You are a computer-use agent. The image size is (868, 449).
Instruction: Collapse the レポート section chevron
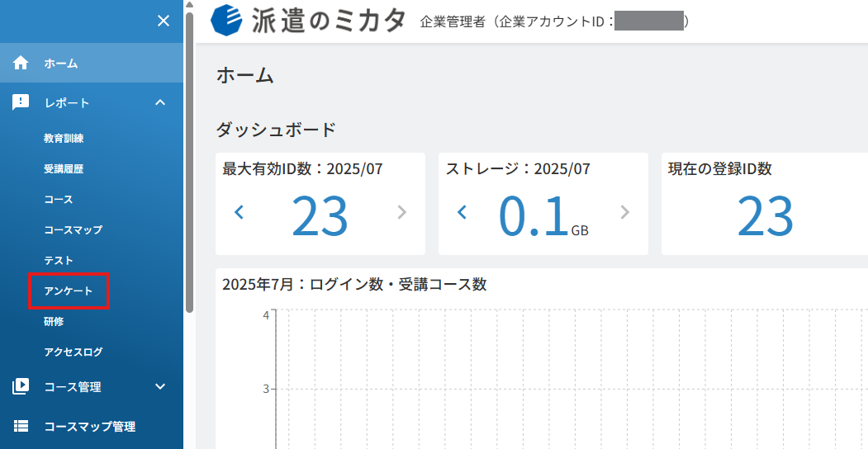tap(160, 102)
